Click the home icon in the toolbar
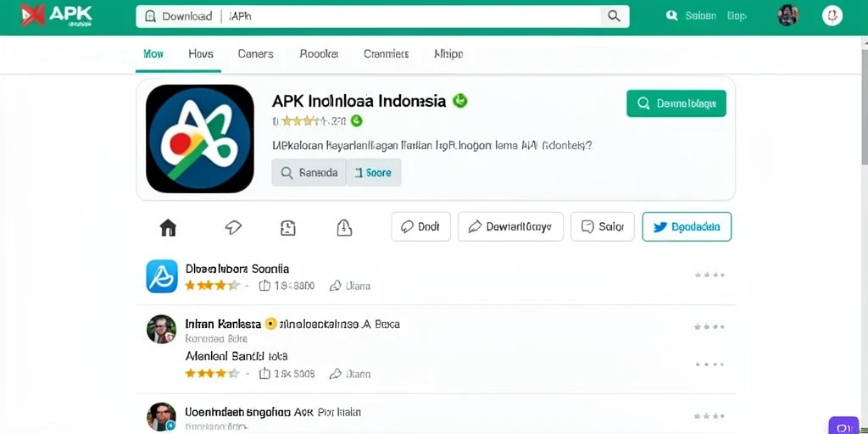The image size is (868, 434). 168,227
